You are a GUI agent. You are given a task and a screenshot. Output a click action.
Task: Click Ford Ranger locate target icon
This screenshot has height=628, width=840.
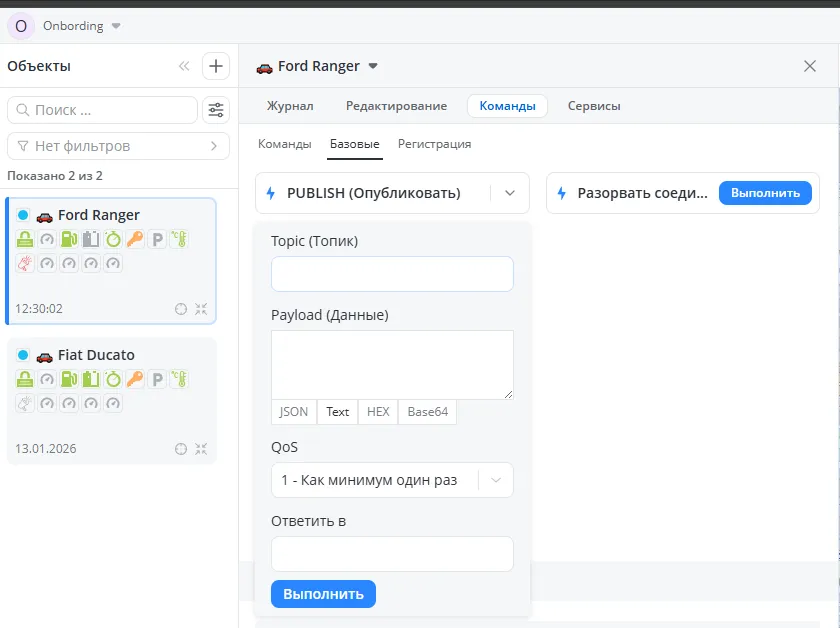tap(180, 309)
